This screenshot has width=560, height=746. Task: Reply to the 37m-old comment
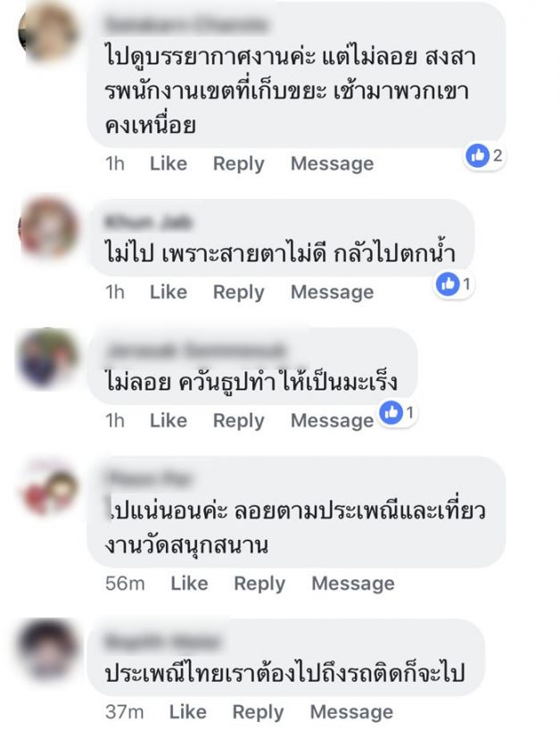(x=258, y=713)
